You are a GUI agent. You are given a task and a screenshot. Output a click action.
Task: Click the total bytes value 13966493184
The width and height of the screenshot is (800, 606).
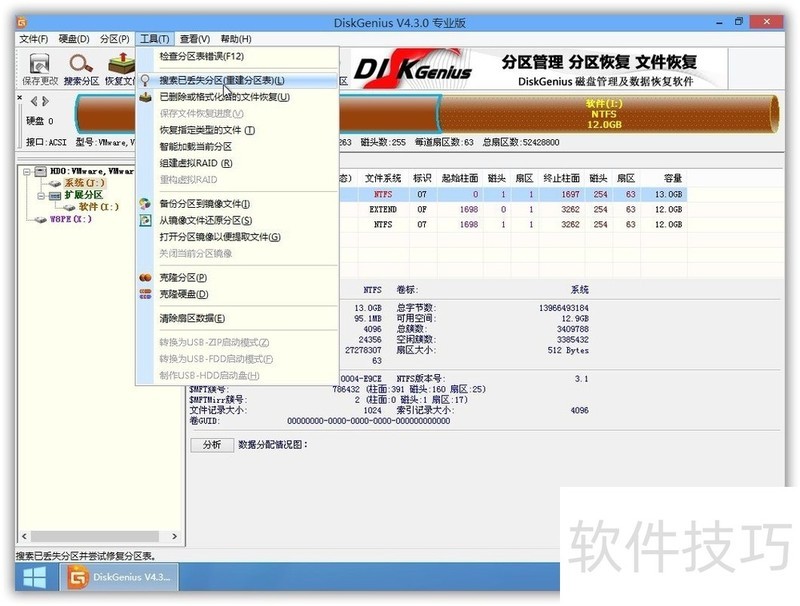point(564,308)
